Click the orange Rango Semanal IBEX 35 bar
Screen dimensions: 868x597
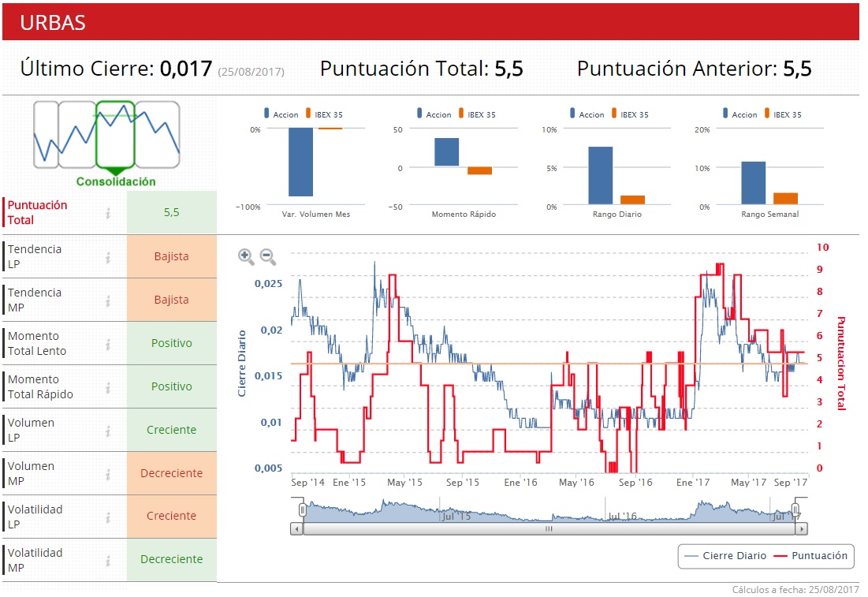click(x=785, y=199)
